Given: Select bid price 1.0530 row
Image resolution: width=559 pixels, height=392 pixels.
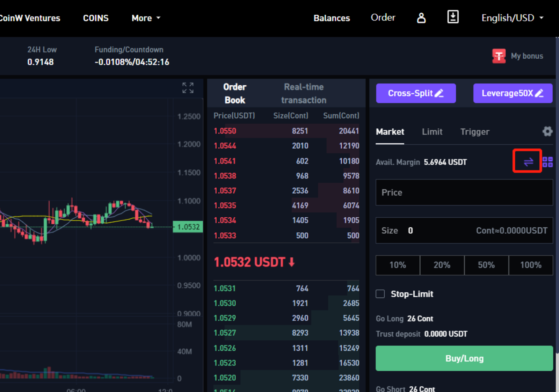Looking at the screenshot, I should (x=286, y=303).
